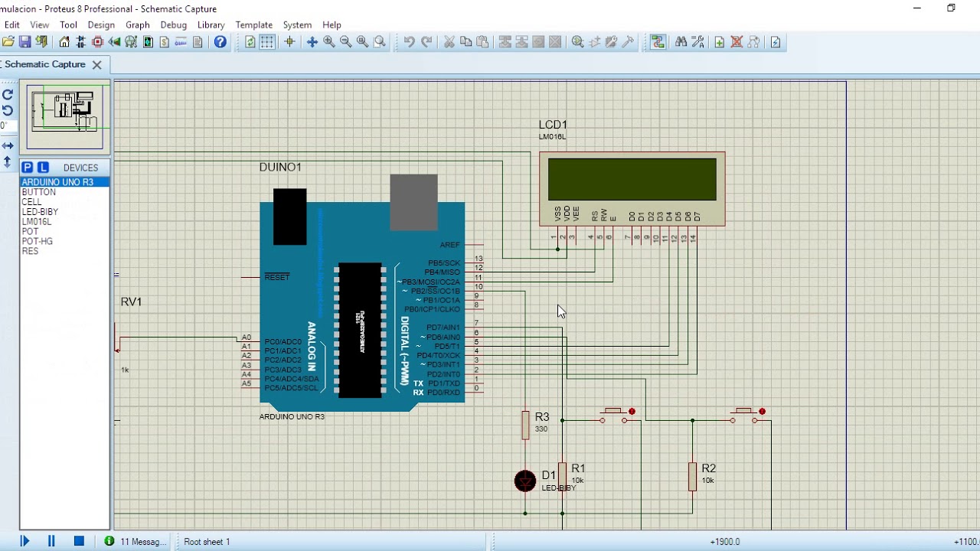
Task: Toggle the wire autorouter icon
Action: 658,42
